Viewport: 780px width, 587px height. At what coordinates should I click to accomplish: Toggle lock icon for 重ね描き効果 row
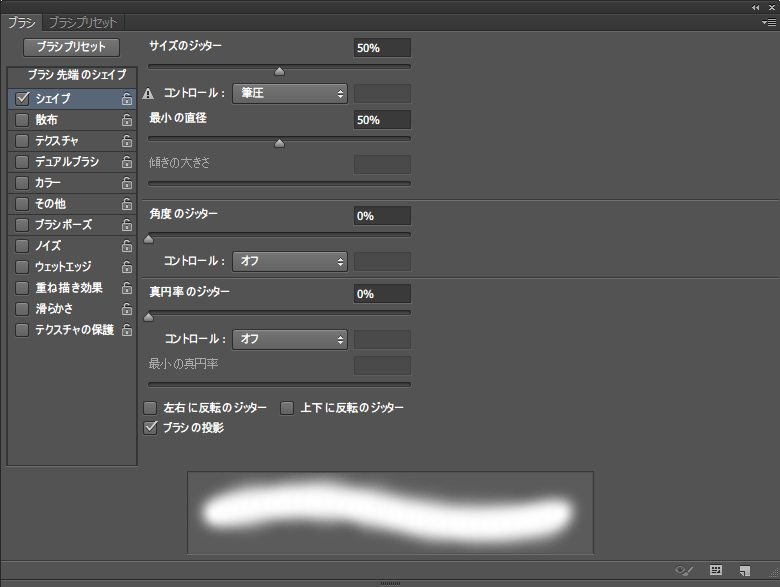pyautogui.click(x=127, y=288)
